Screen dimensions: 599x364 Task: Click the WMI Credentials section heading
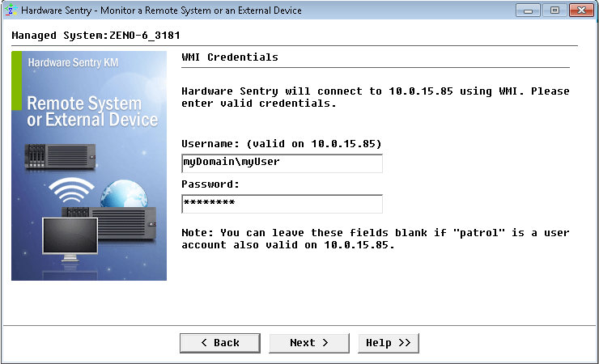[x=230, y=57]
